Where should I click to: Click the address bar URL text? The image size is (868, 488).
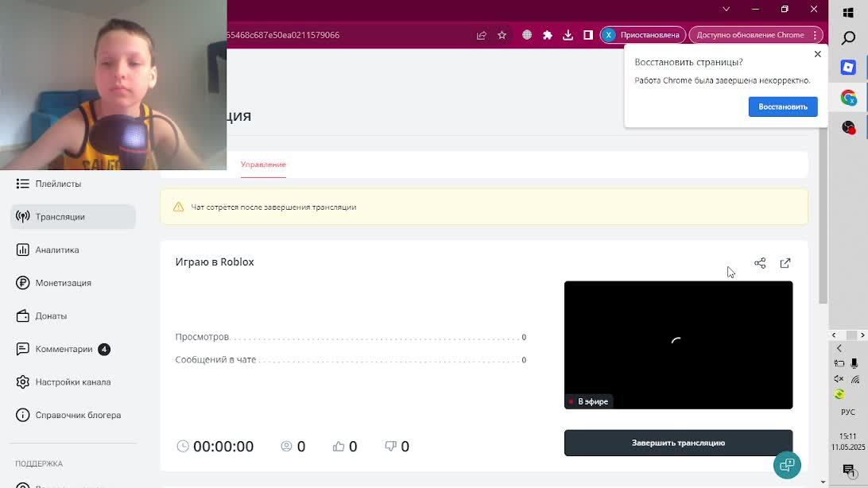pos(283,35)
